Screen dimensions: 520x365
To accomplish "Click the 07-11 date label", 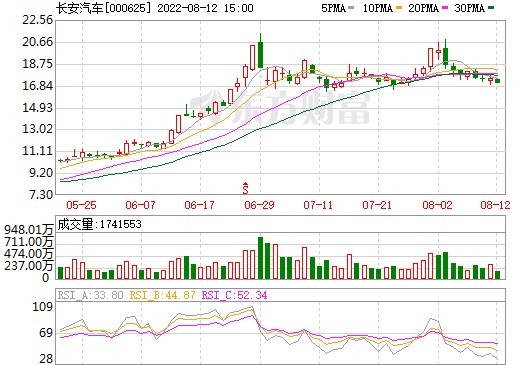I will pos(318,205).
